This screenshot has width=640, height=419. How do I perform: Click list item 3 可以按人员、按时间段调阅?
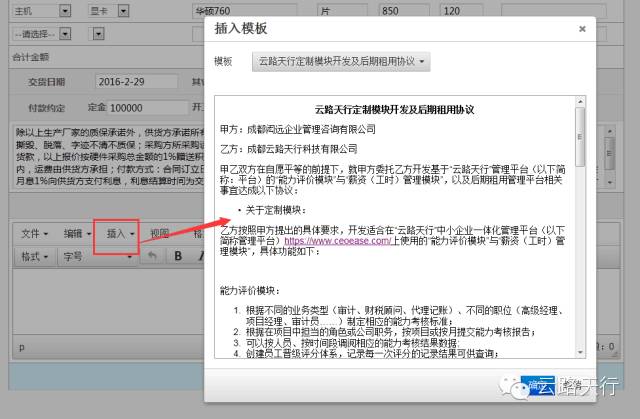click(353, 343)
